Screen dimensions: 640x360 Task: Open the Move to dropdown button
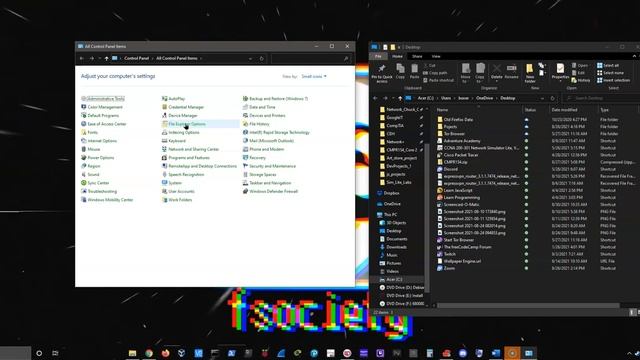pos(465,73)
